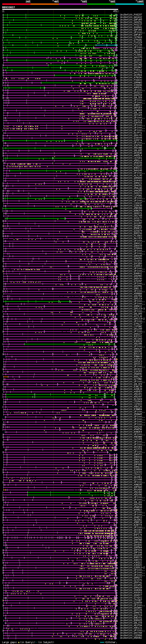This screenshot has width=146, height=644.
Task: Select hit UniRef100_B9RPC0
Action: pyautogui.click(x=131, y=105)
